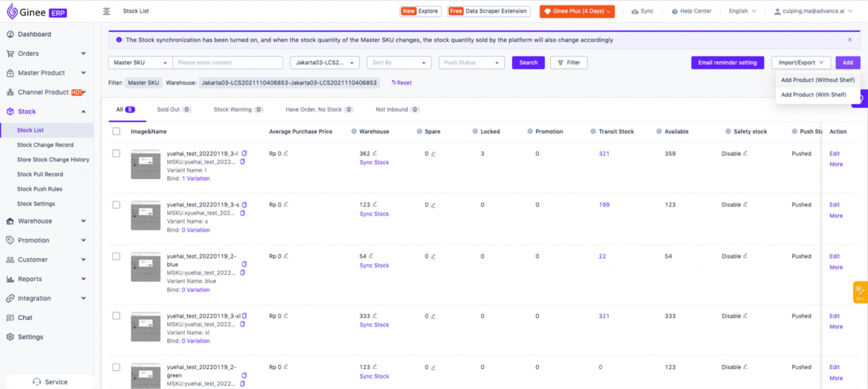Click the Search button
Viewport: 868px width, 389px height.
point(528,63)
